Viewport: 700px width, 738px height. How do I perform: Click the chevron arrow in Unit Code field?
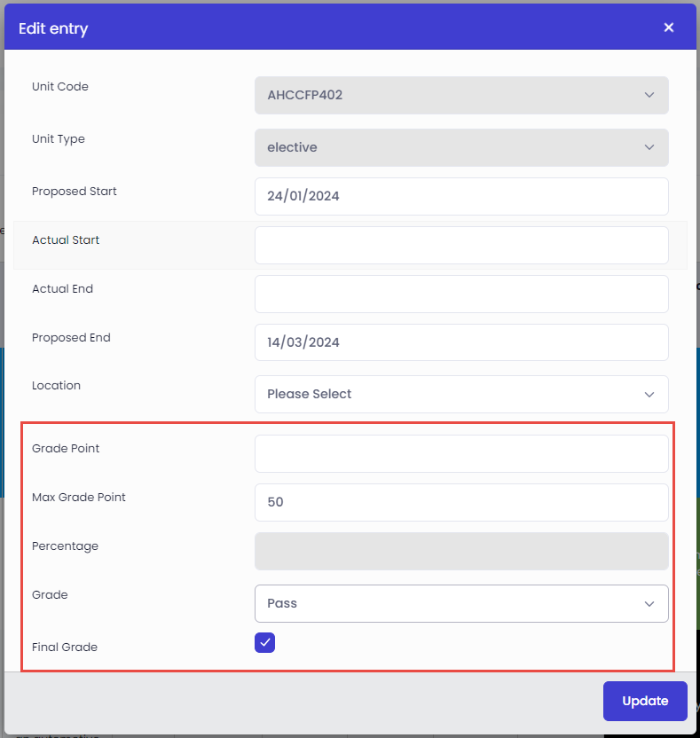click(x=649, y=95)
